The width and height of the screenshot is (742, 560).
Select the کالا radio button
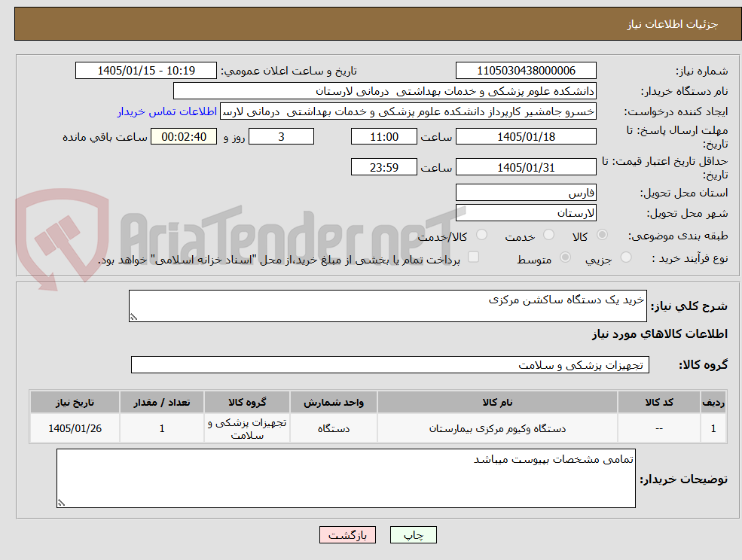click(603, 235)
